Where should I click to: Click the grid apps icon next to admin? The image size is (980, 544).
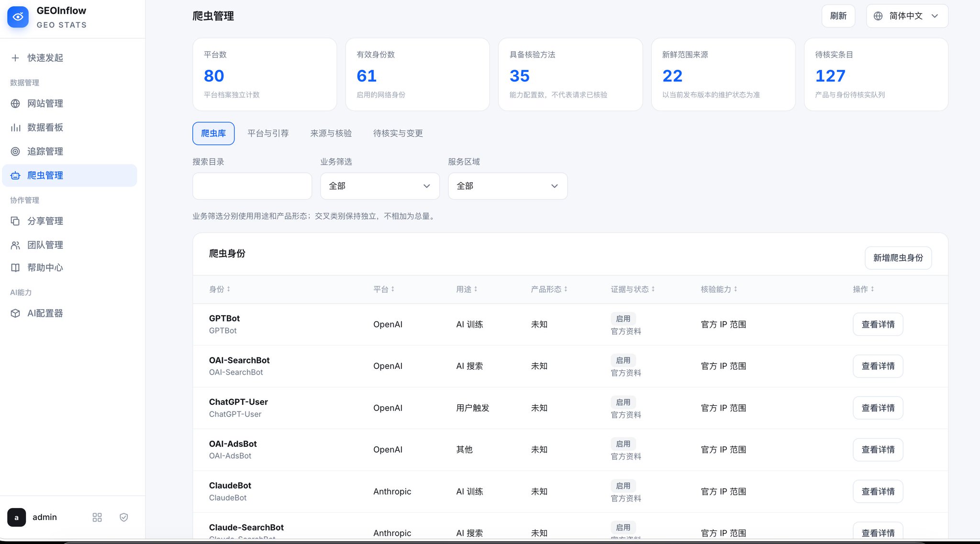click(97, 517)
